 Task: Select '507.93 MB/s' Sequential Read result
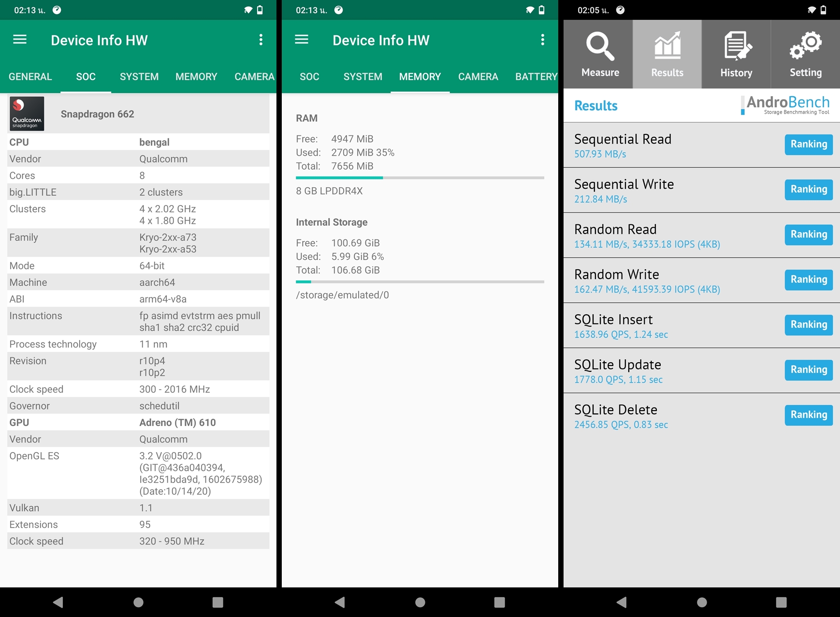[600, 154]
